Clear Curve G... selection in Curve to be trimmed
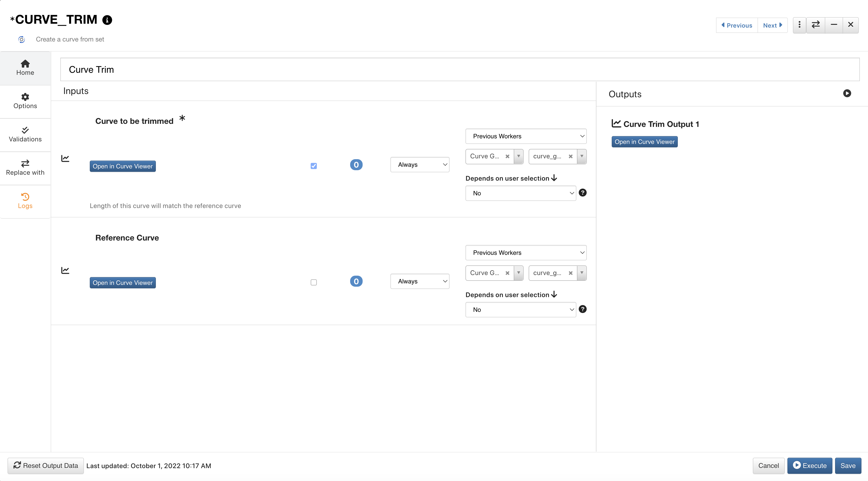Screen dimensions: 868x481 click(x=507, y=157)
